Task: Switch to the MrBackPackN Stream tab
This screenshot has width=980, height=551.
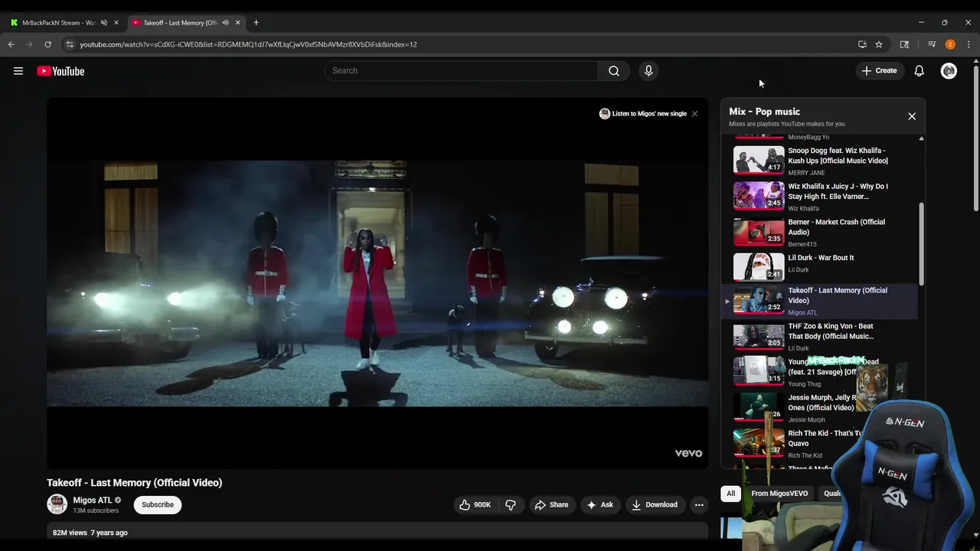Action: click(x=58, y=23)
